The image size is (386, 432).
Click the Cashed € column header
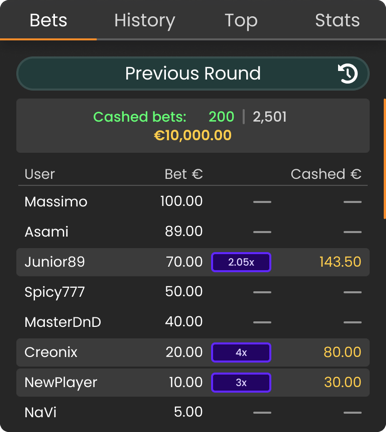point(326,174)
